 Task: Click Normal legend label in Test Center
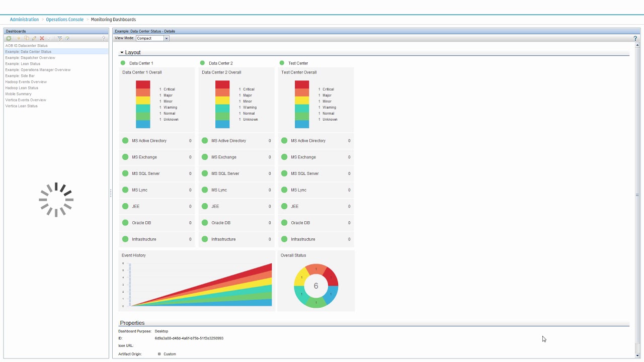(x=329, y=114)
